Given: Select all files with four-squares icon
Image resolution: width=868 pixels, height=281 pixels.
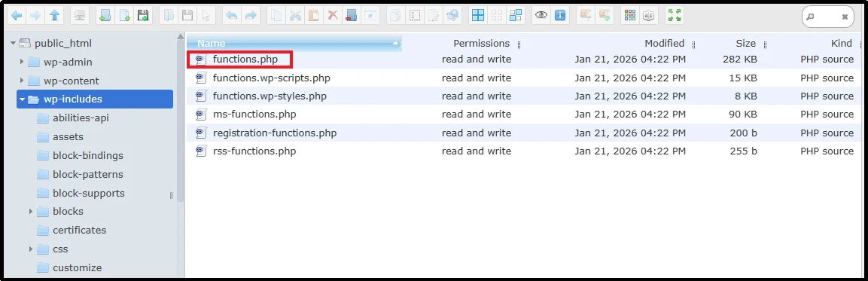Looking at the screenshot, I should point(478,16).
